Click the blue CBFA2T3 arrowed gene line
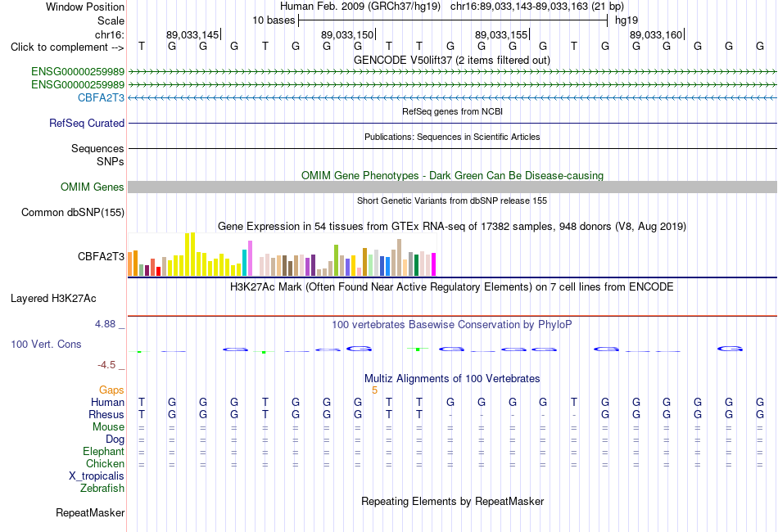Screen dimensions: 778x532 [452, 97]
